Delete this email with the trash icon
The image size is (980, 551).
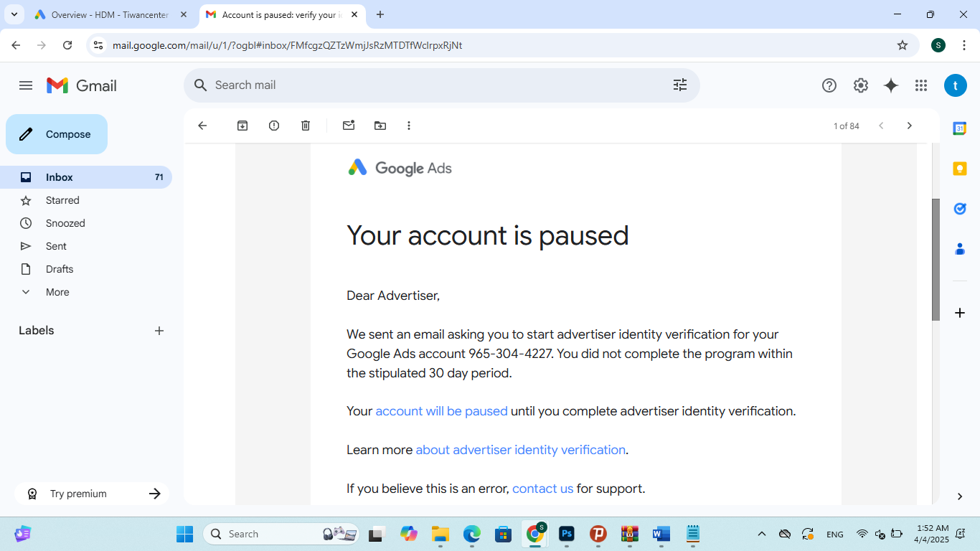point(306,126)
